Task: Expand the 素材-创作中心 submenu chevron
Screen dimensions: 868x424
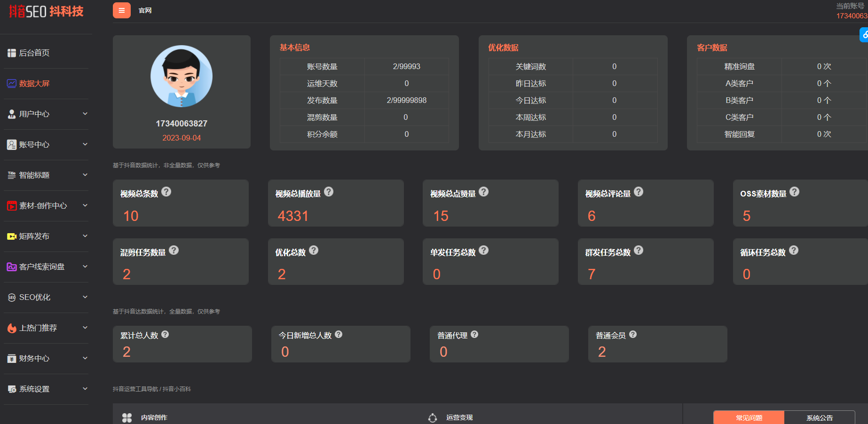Action: [x=85, y=205]
